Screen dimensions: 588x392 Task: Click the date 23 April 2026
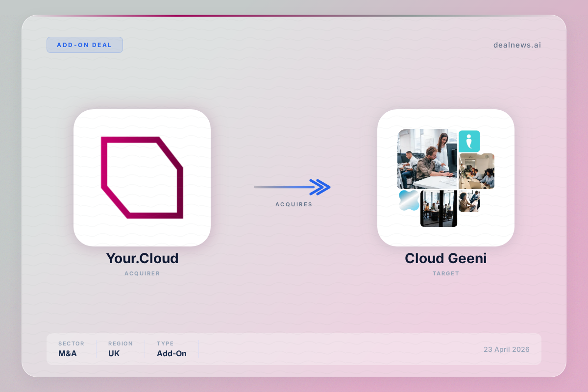click(x=506, y=349)
